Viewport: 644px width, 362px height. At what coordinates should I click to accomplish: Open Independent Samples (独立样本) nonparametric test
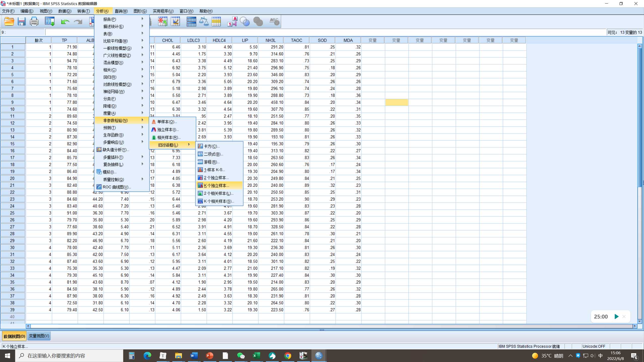(173, 130)
